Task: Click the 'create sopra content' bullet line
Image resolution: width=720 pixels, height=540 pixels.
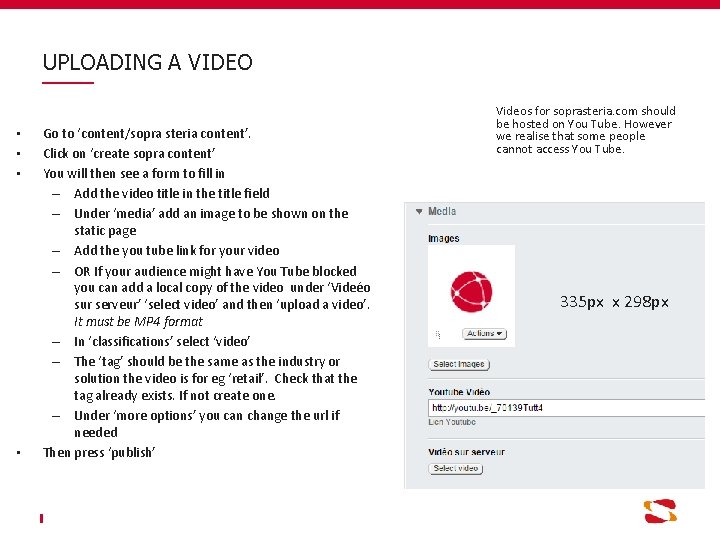Action: pyautogui.click(x=129, y=153)
